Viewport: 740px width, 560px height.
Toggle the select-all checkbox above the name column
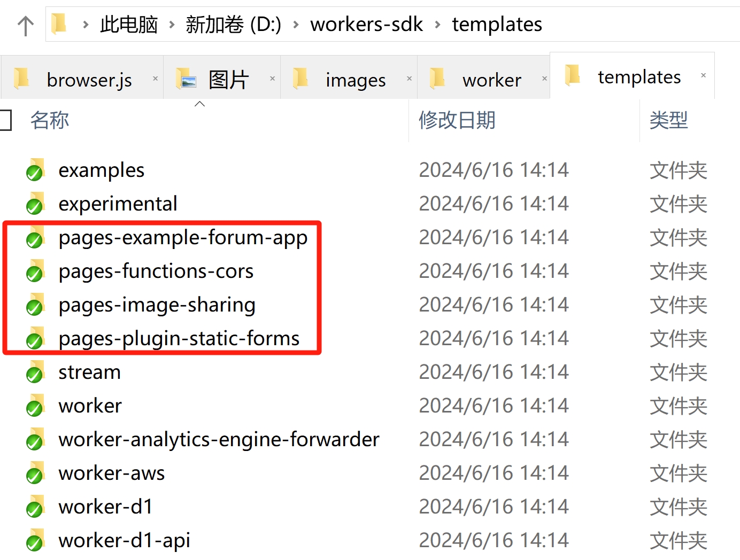(5, 120)
